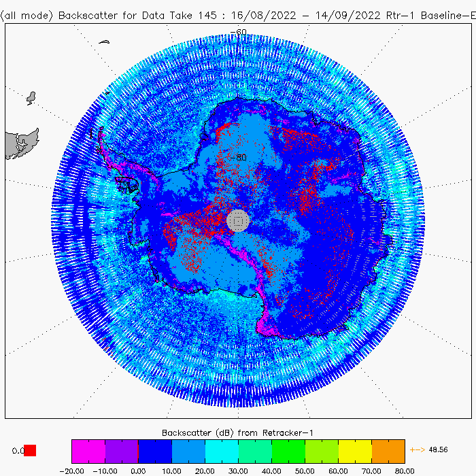Click the plot title with Data Take 145
This screenshot has height=476, width=476.
coord(238,16)
